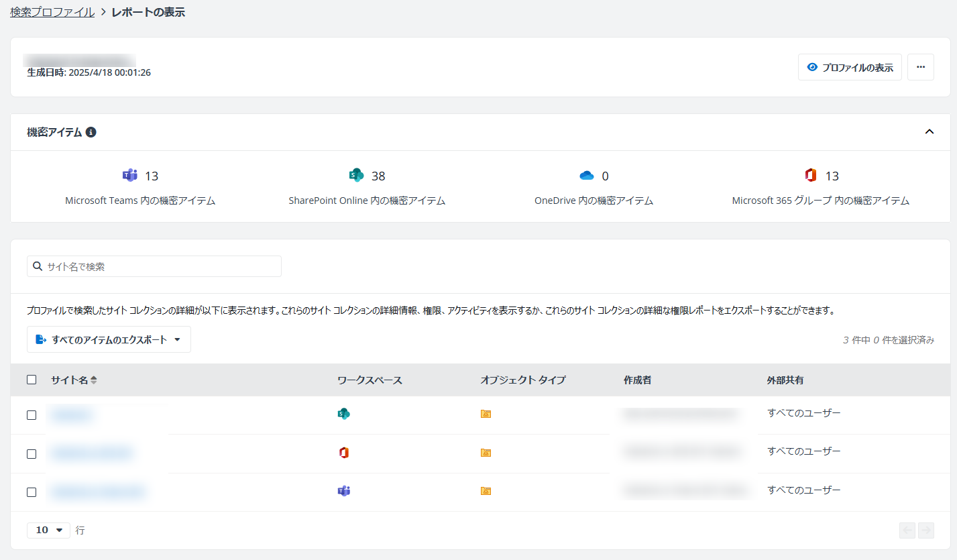Click the Microsoft Teams 内の機密アイテム label
Screen dimensions: 957x560
[140, 201]
